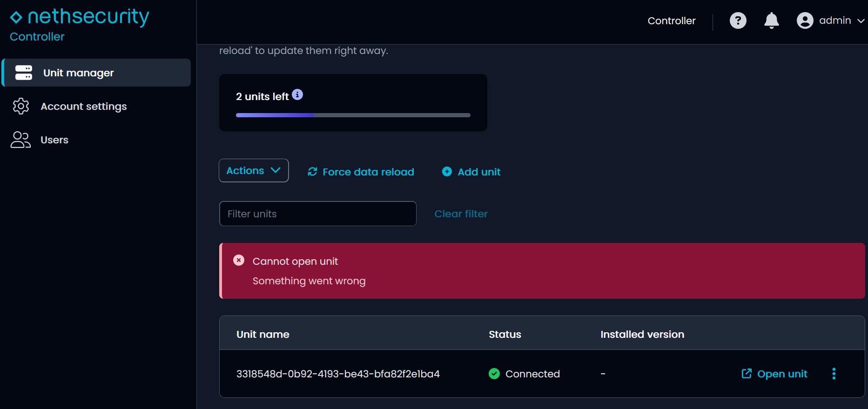Screen dimensions: 868x409
Task: Click Add unit button
Action: [471, 172]
